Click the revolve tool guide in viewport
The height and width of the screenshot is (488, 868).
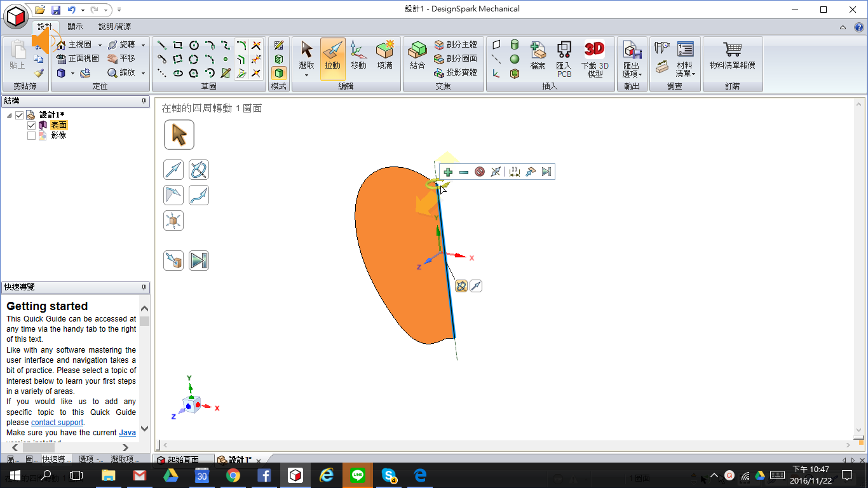199,170
